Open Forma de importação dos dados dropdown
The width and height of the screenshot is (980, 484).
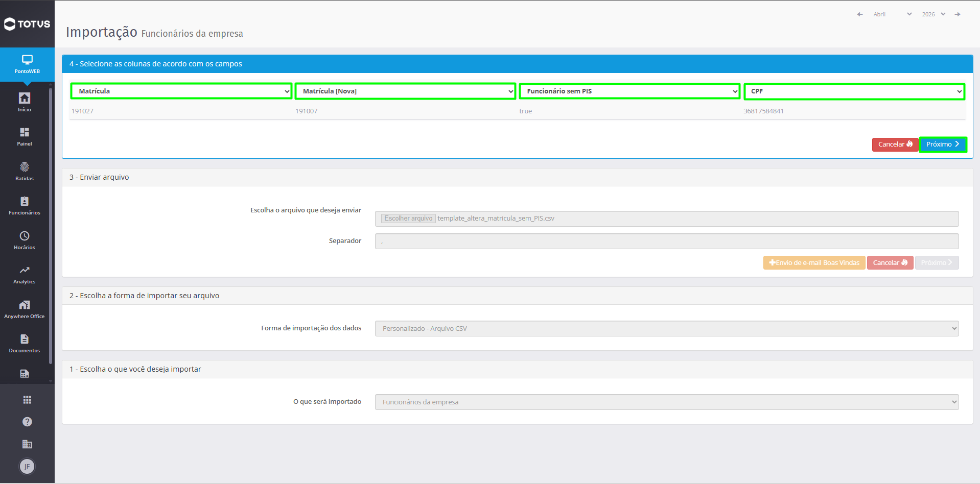[667, 328]
